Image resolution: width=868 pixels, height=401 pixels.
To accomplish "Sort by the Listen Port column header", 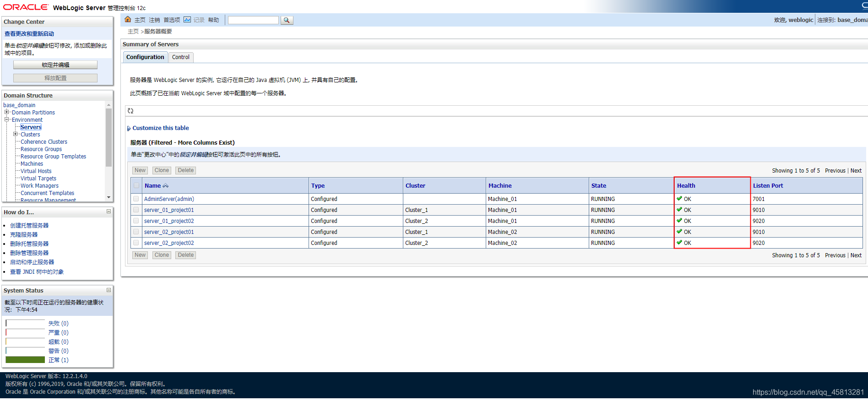I will click(768, 186).
